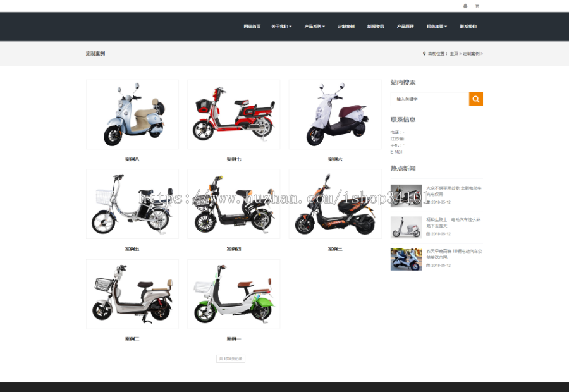The height and width of the screenshot is (392, 569).
Task: Expand the 招商加盟 dropdown menu
Action: coord(437,27)
